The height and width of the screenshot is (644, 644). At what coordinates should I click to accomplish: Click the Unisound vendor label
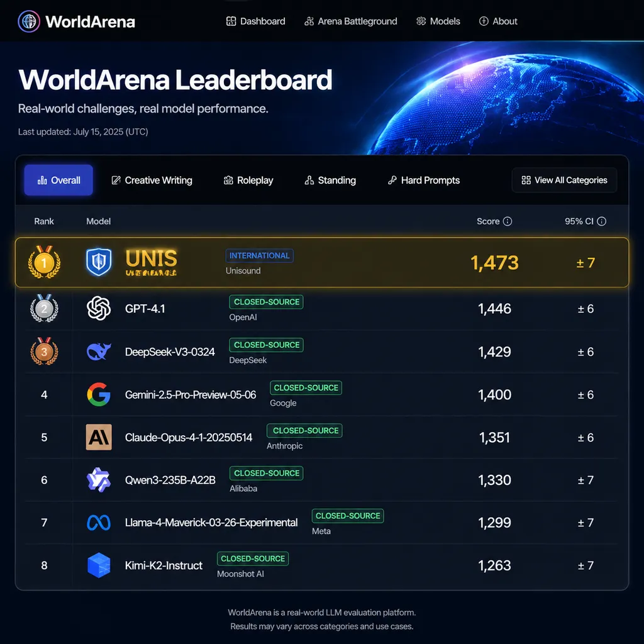243,270
